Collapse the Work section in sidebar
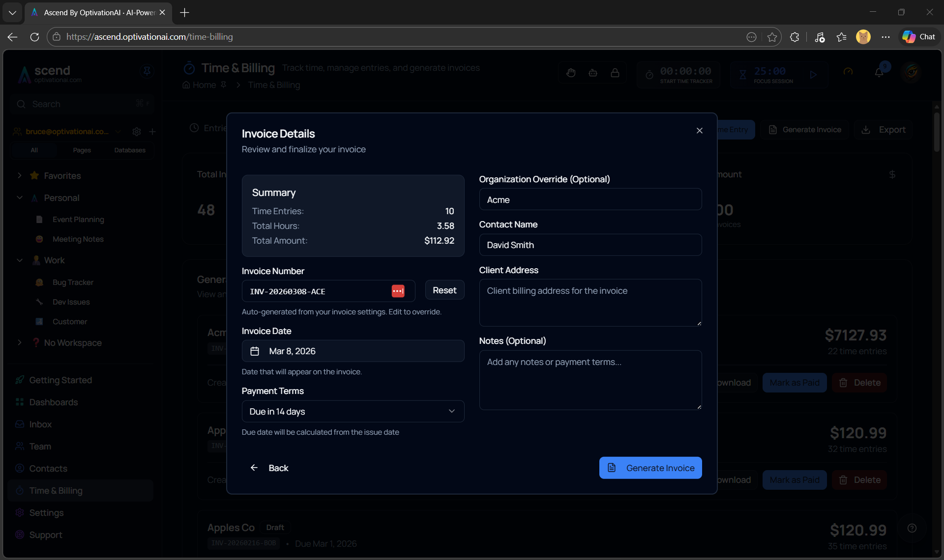Image resolution: width=944 pixels, height=560 pixels. tap(19, 260)
